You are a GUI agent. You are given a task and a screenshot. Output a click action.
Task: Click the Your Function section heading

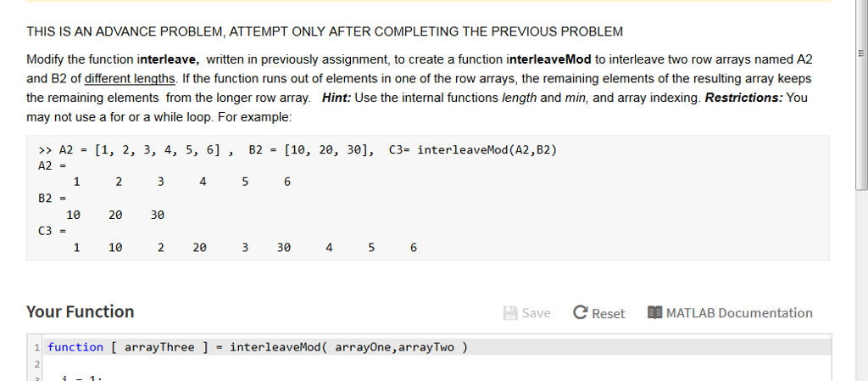tap(81, 311)
